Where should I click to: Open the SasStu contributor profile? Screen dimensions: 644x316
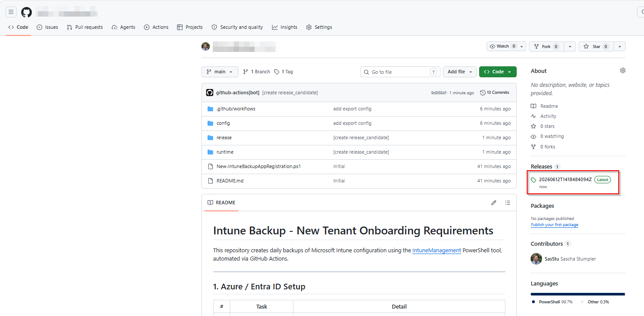570,259
